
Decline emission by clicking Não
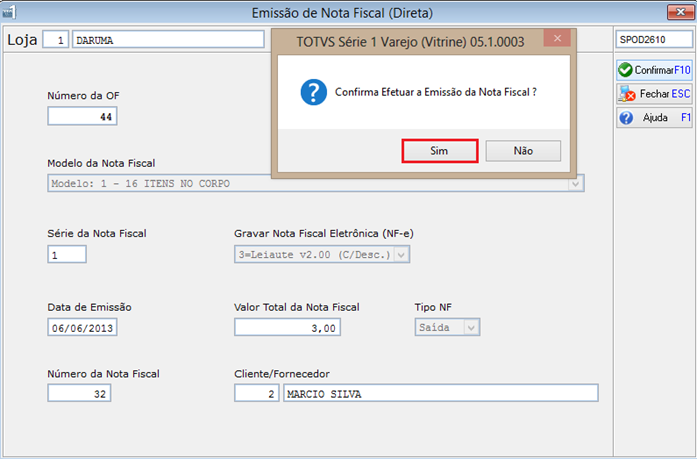click(x=523, y=151)
